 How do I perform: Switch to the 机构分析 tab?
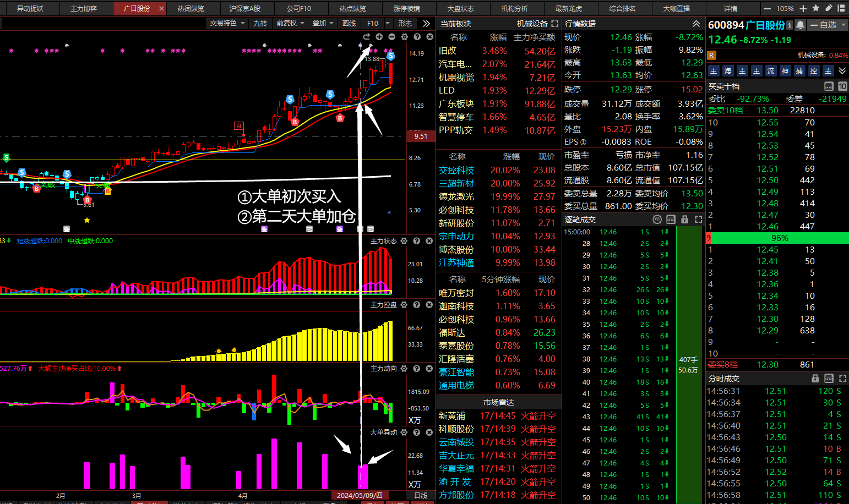[x=514, y=8]
